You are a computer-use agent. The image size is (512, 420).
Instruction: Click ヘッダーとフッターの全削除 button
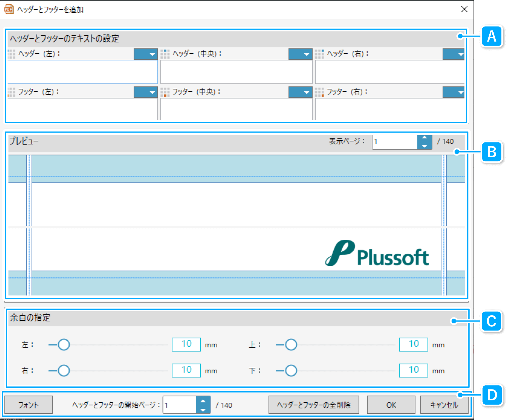pos(314,405)
